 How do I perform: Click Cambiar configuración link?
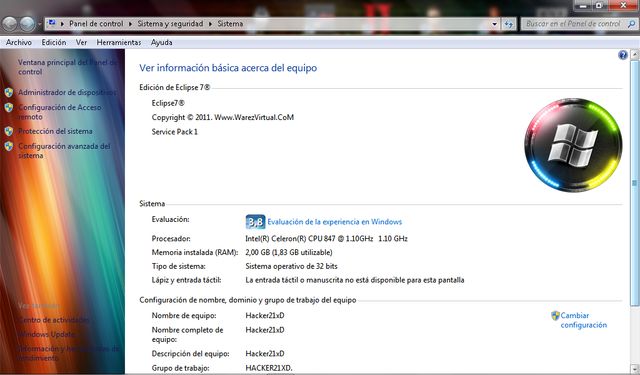584,320
